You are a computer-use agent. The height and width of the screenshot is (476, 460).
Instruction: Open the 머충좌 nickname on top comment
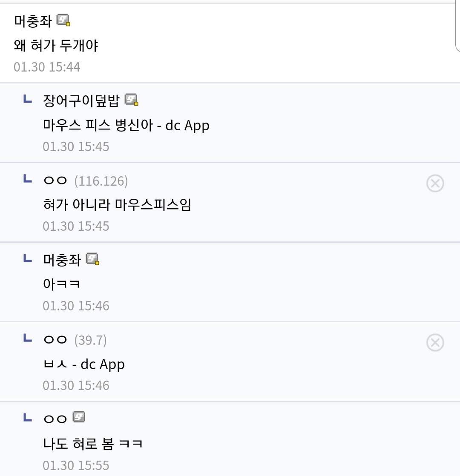33,21
